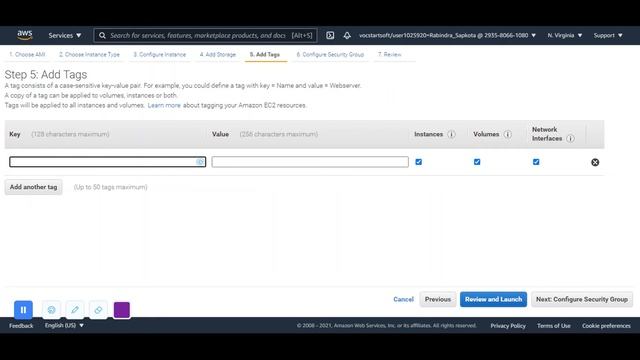Viewport: 640px width, 360px height.
Task: Open the Feedback link in footer
Action: tap(21, 326)
